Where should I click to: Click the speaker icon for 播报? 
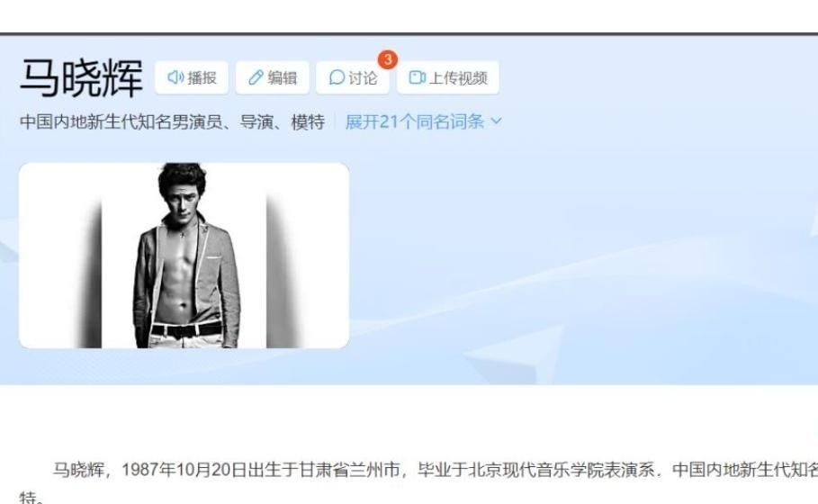click(175, 77)
